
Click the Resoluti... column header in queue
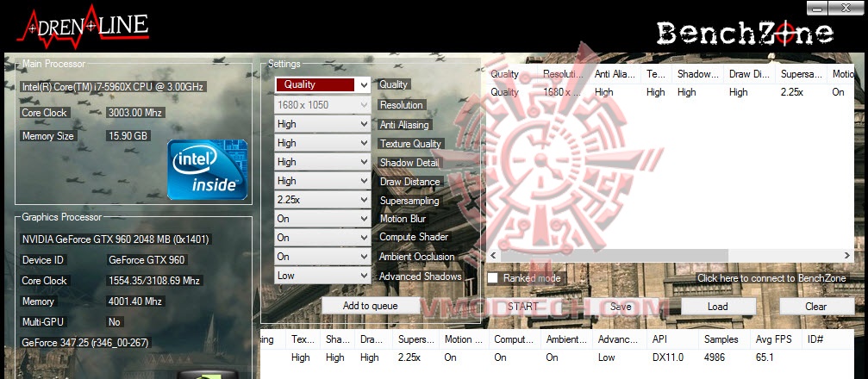click(563, 74)
